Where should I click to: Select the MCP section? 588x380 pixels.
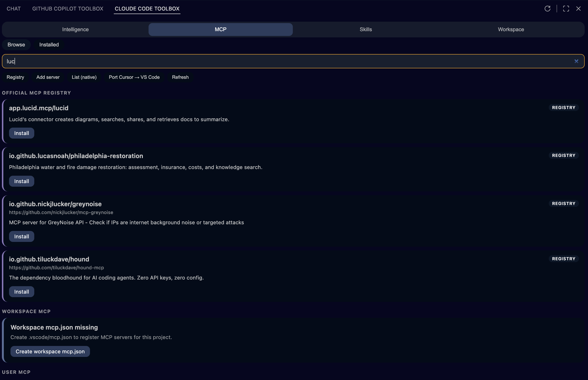(220, 29)
